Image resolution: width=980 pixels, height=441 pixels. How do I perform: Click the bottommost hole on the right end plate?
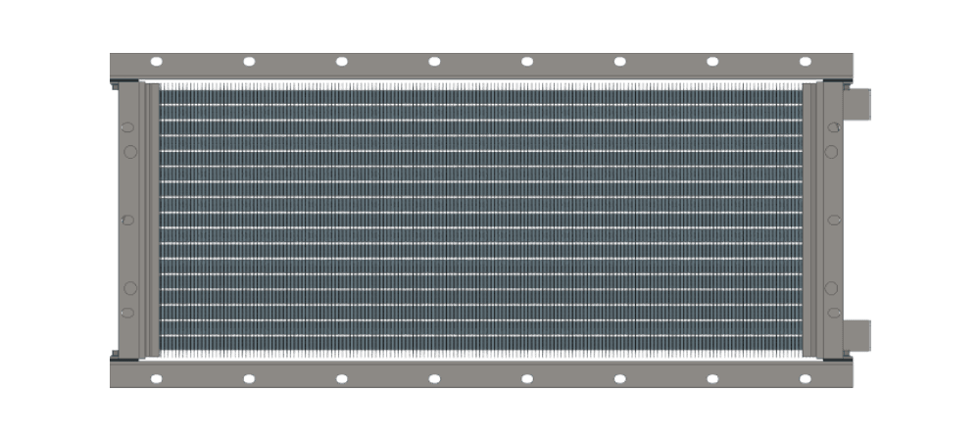(x=832, y=313)
